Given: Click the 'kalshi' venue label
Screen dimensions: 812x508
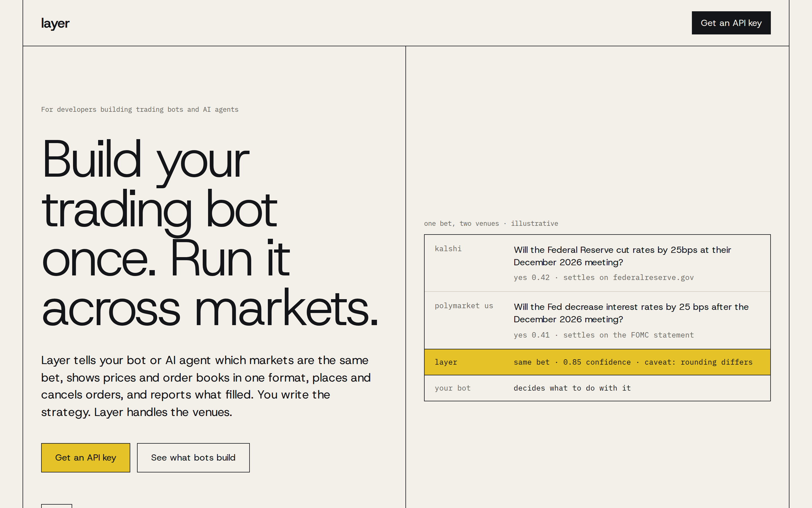Looking at the screenshot, I should click(448, 249).
